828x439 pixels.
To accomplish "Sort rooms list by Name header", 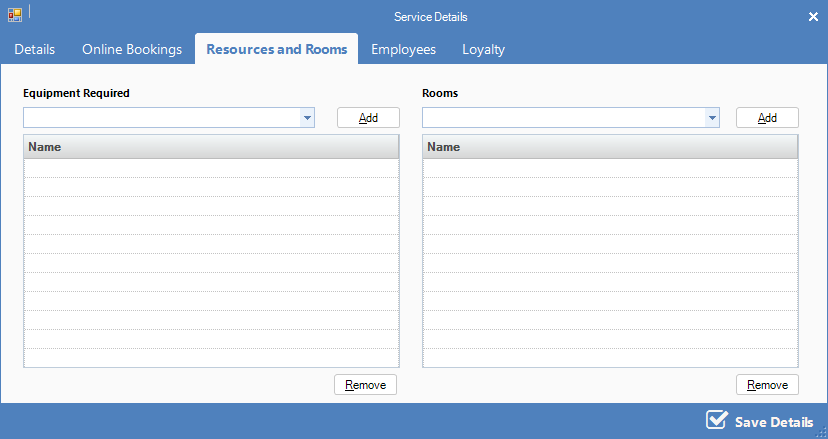I will click(610, 147).
